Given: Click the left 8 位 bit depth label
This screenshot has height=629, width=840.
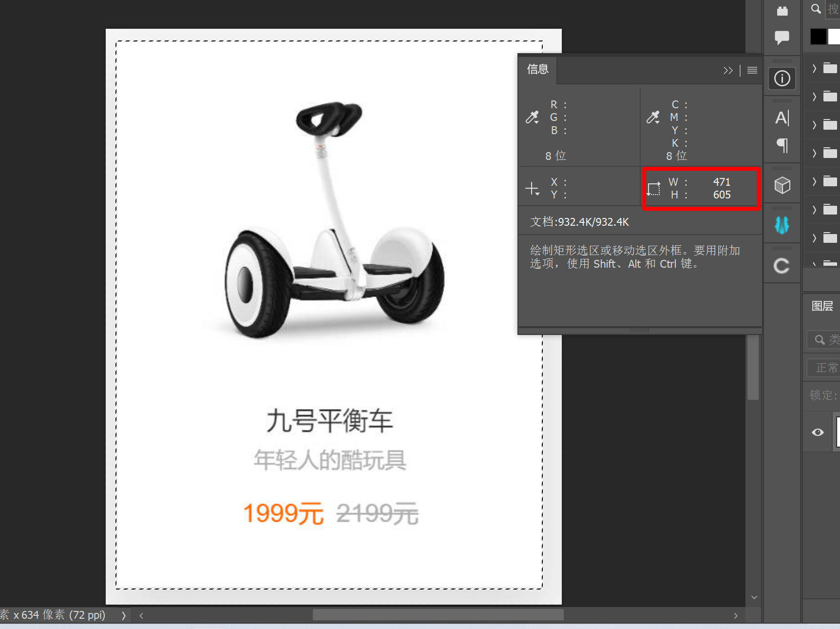Looking at the screenshot, I should (x=555, y=156).
